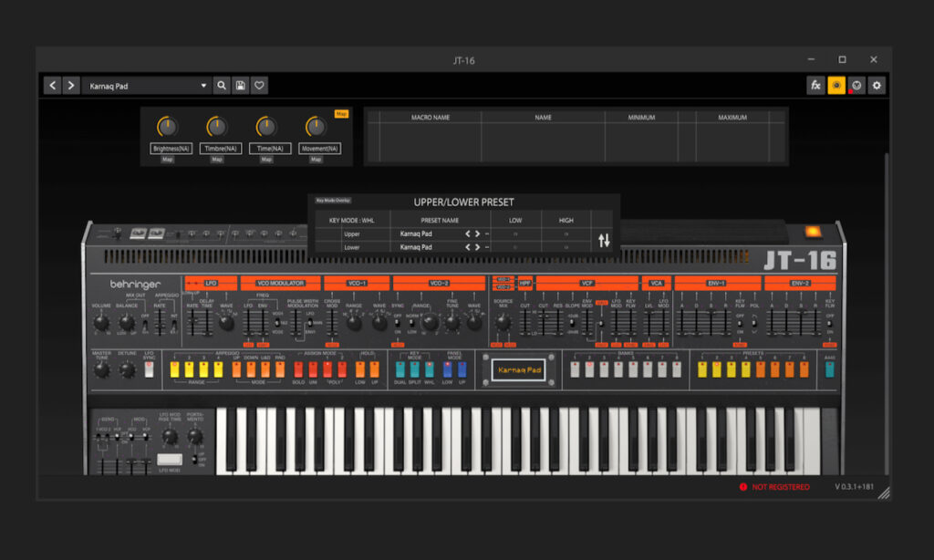Viewport: 934px width, 560px height.
Task: Click the NOT REGISTERED text
Action: pos(781,487)
